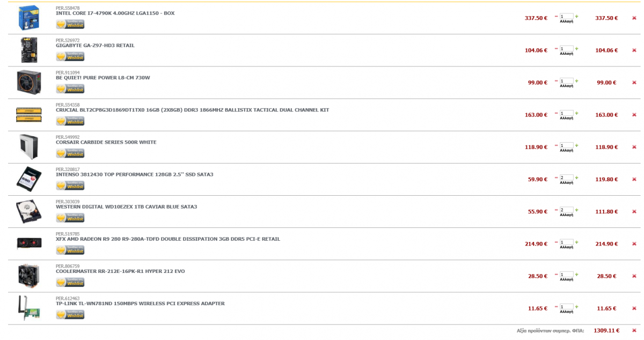Open Intel Core i7-4790K product link
644x340 pixels.
pyautogui.click(x=115, y=13)
